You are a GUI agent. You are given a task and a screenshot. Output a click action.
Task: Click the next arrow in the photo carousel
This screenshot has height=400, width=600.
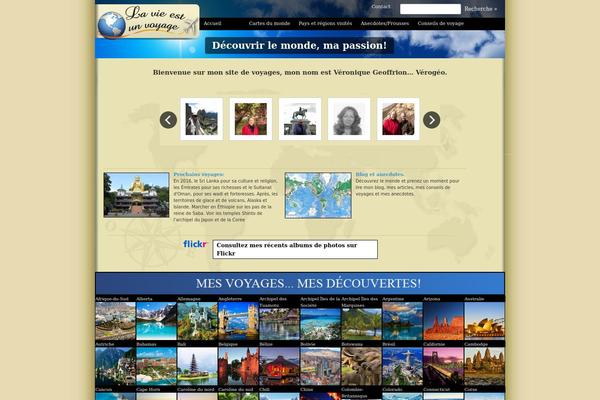[x=431, y=120]
